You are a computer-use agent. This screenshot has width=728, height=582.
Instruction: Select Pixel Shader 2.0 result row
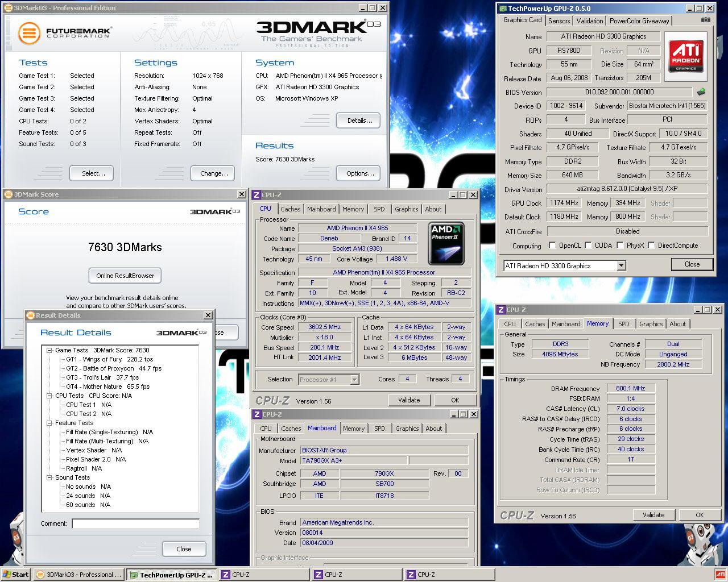pos(96,459)
